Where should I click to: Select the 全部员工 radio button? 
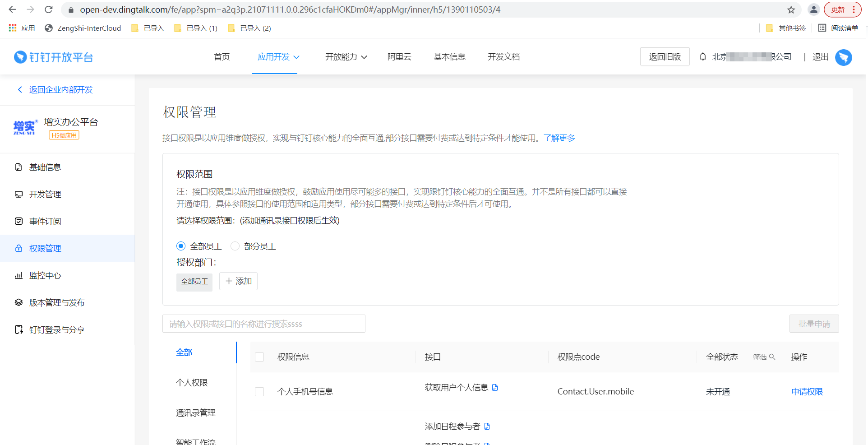point(181,246)
